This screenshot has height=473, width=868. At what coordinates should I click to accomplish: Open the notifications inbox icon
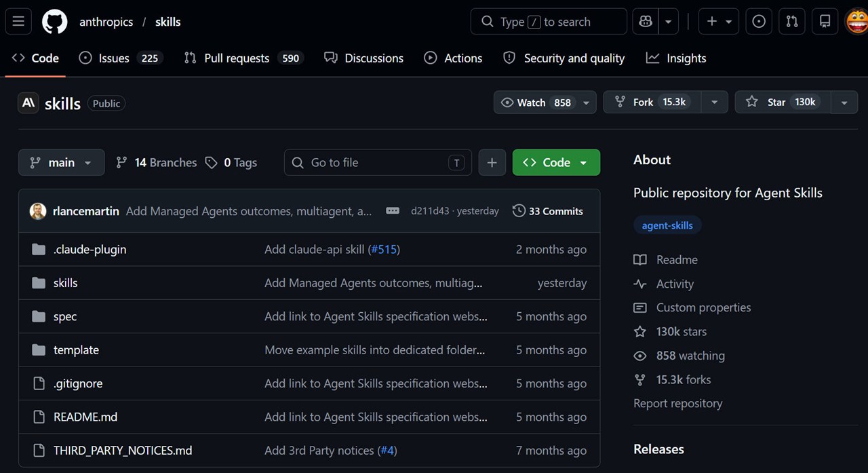tap(825, 22)
